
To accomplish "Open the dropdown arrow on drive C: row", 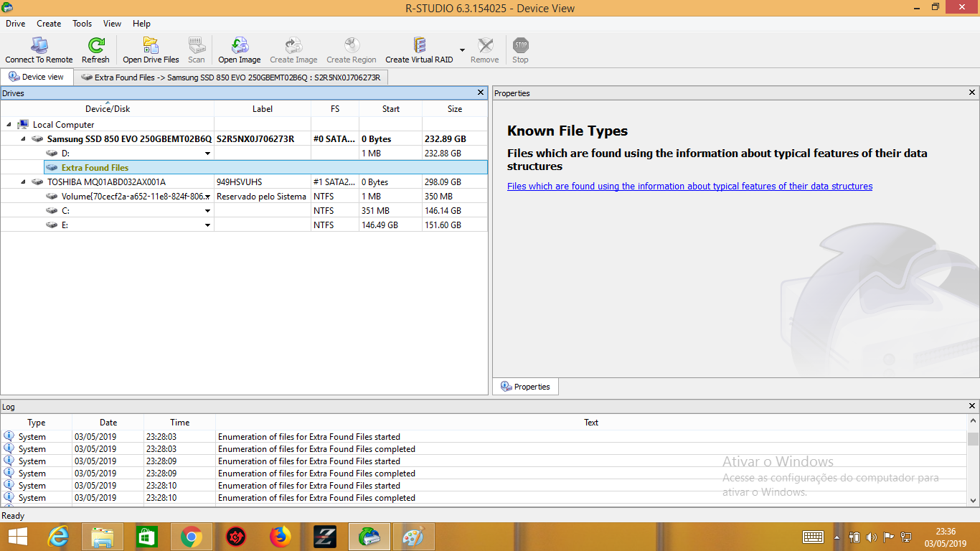I will (208, 211).
